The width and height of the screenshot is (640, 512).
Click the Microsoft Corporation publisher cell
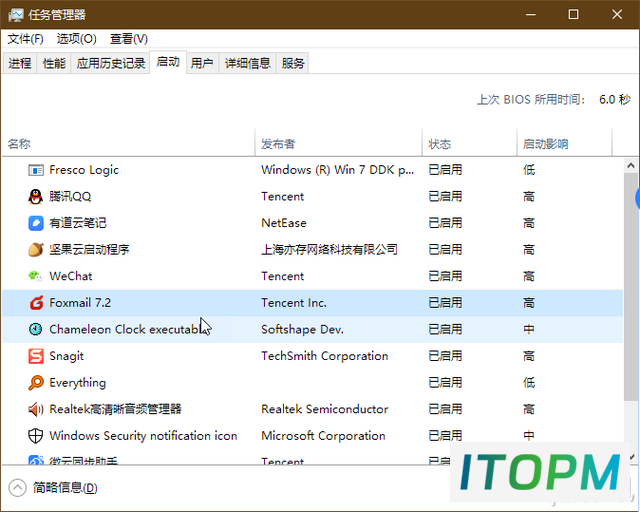click(x=323, y=436)
